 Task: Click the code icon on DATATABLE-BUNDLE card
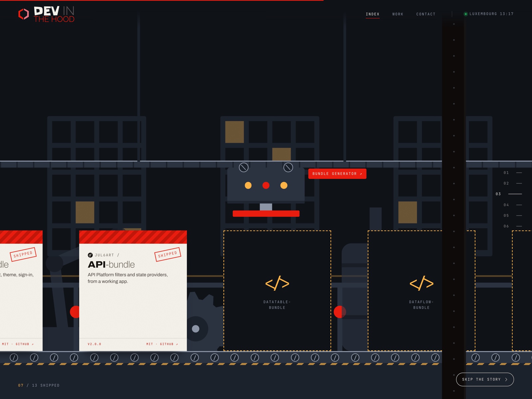277,283
